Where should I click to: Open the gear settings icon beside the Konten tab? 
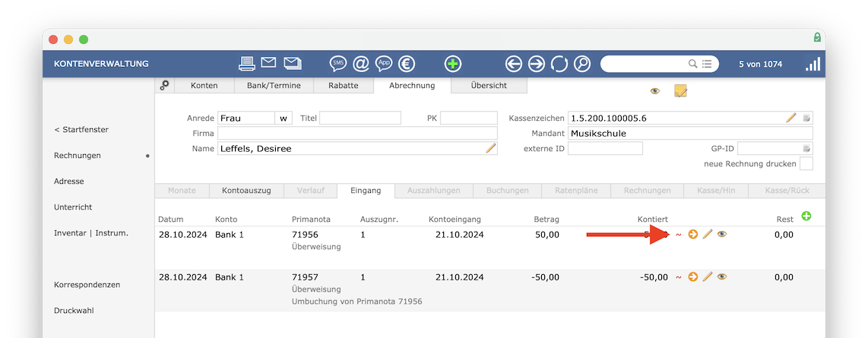[164, 85]
